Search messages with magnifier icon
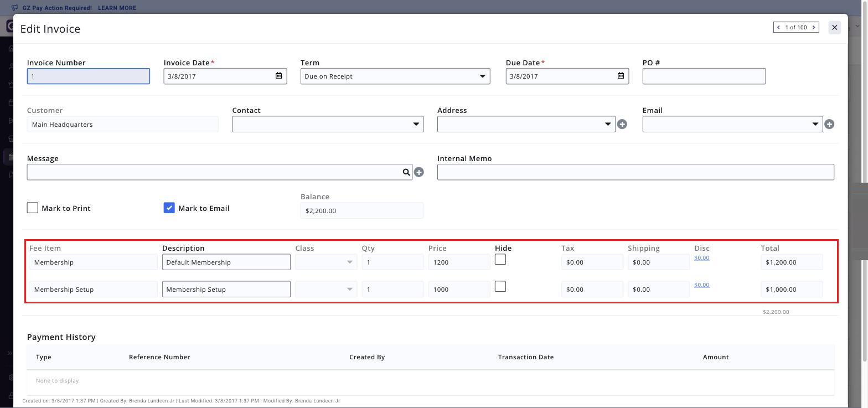 406,172
